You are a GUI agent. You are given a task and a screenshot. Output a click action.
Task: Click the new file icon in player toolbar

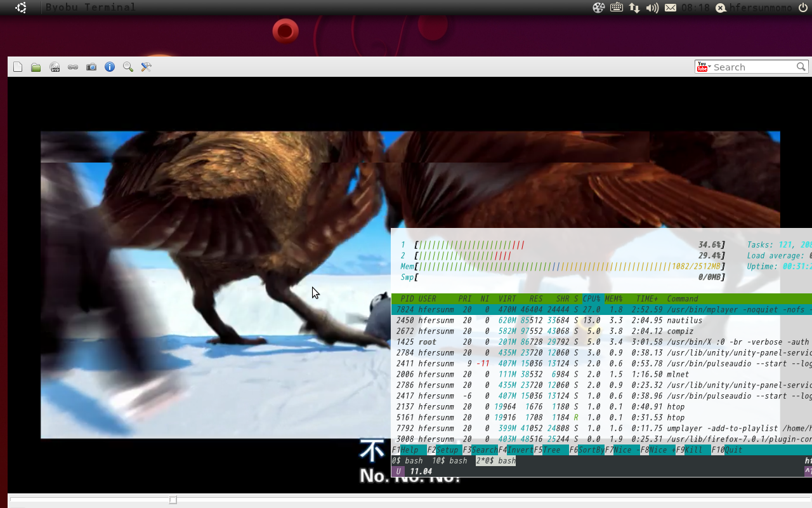point(18,67)
